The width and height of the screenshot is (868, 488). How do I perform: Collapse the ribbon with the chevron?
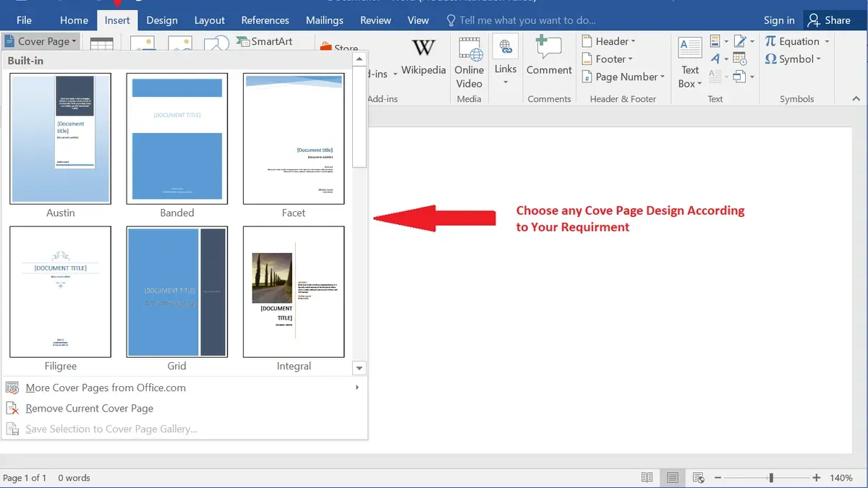pyautogui.click(x=856, y=98)
